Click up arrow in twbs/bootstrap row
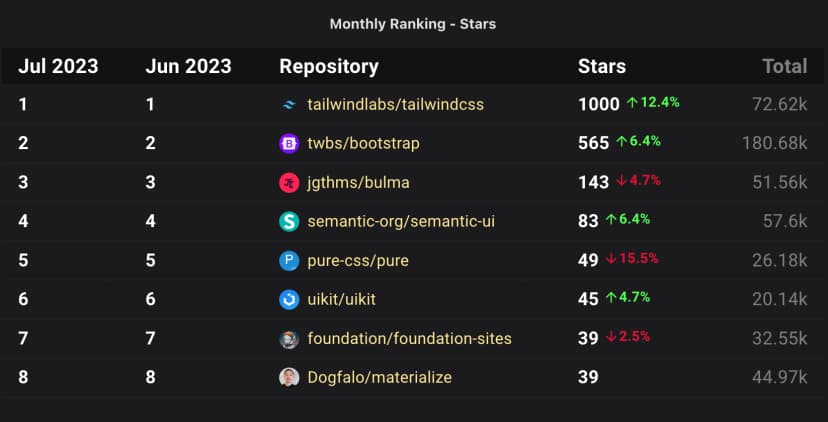This screenshot has height=422, width=828. 622,142
